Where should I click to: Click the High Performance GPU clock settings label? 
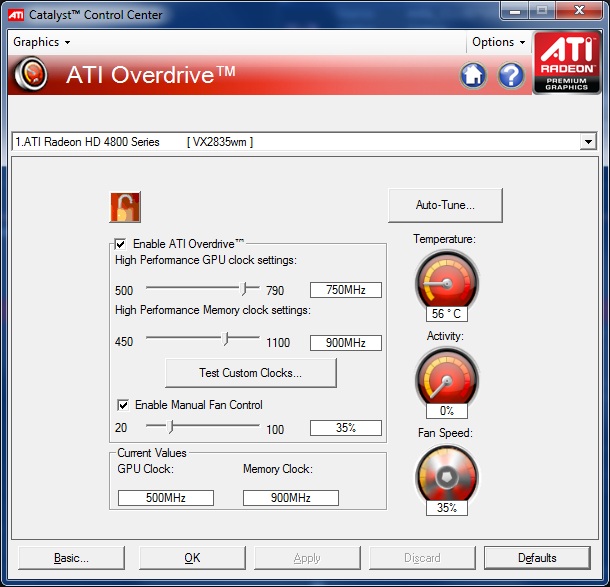[206, 260]
